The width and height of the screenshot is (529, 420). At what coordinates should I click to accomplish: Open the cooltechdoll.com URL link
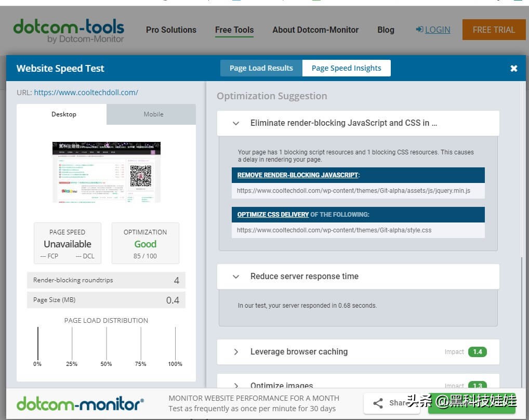pos(86,93)
